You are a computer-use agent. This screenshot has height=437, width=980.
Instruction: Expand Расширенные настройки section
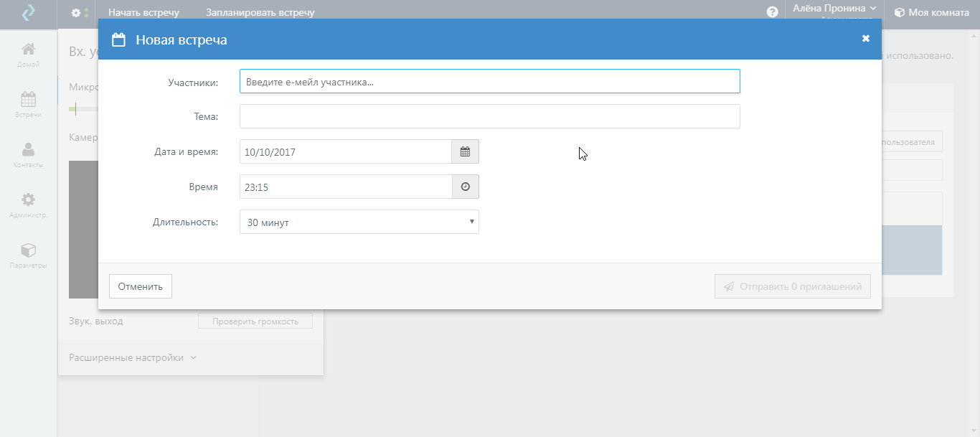pos(133,358)
